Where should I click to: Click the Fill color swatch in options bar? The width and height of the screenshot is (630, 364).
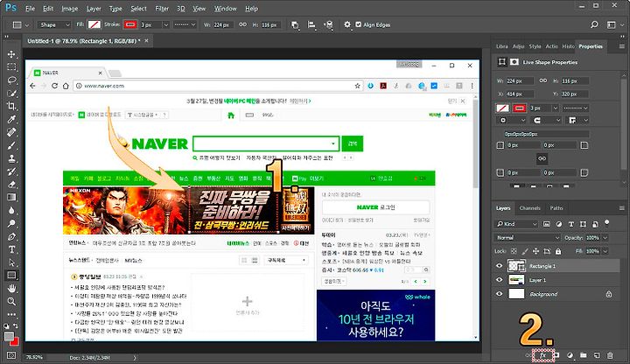(x=94, y=24)
